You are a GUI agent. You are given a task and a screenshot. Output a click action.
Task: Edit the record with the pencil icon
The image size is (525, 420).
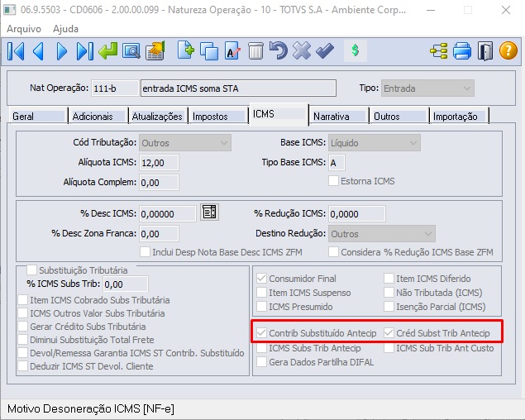coord(232,51)
